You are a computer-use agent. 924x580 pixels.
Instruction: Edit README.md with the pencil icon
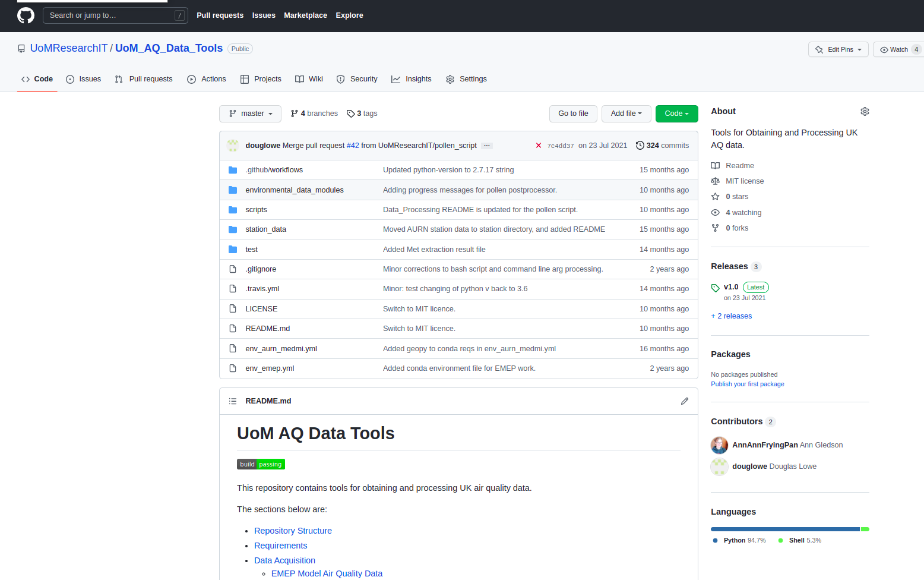(685, 401)
